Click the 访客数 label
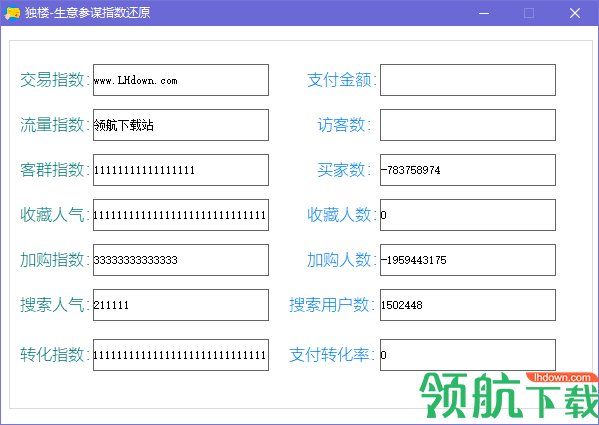Image resolution: width=599 pixels, height=425 pixels. 344,125
